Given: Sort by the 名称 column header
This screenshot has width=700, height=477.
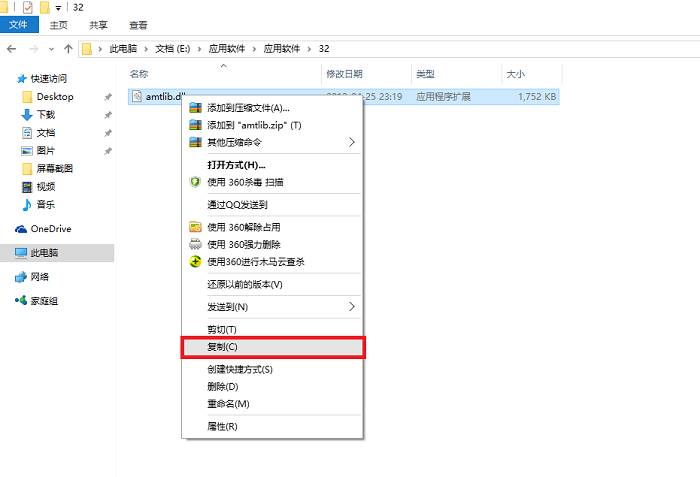Looking at the screenshot, I should tap(224, 74).
